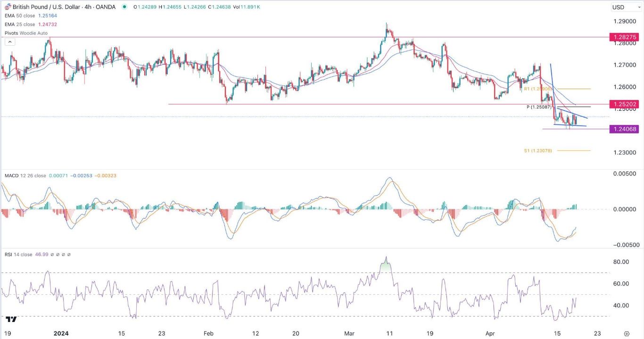Click the 1.24068 purple price label
Viewport: 644px width, 339px height.
[624, 129]
